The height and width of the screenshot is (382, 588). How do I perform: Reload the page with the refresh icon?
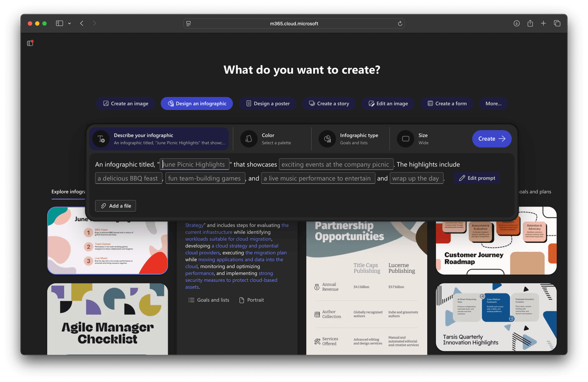400,24
